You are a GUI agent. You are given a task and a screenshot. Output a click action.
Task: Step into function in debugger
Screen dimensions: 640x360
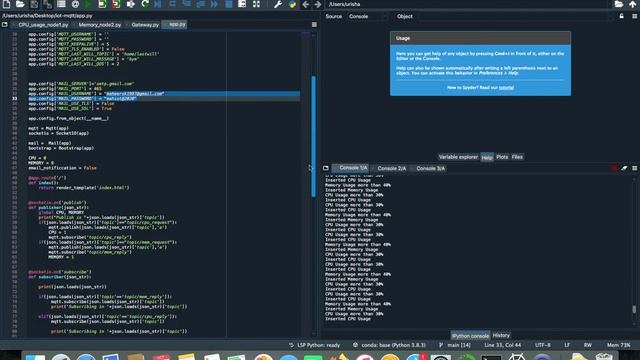tap(187, 4)
